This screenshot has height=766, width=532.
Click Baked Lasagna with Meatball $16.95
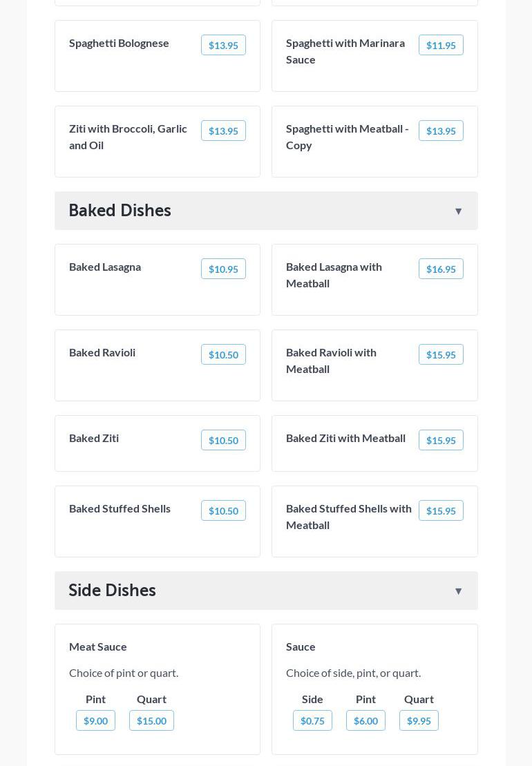[441, 269]
